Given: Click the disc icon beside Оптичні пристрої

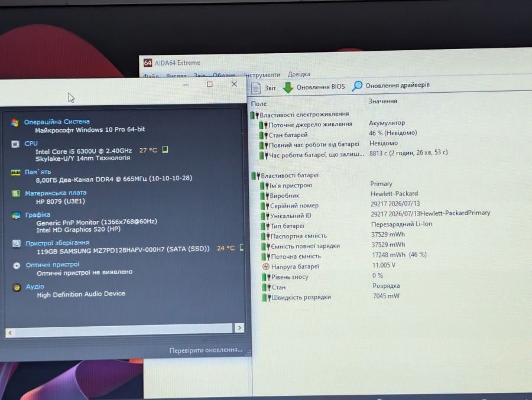Looking at the screenshot, I should click(x=17, y=266).
